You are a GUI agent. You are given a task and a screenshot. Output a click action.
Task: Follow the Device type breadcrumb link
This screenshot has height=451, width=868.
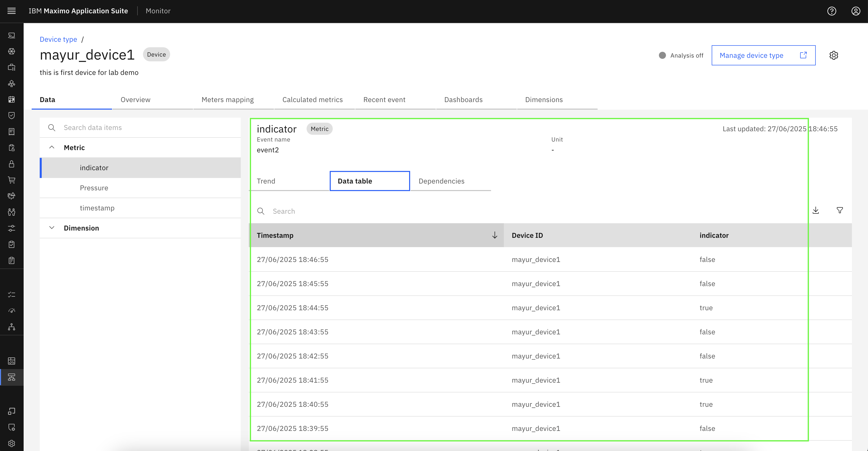(x=58, y=39)
